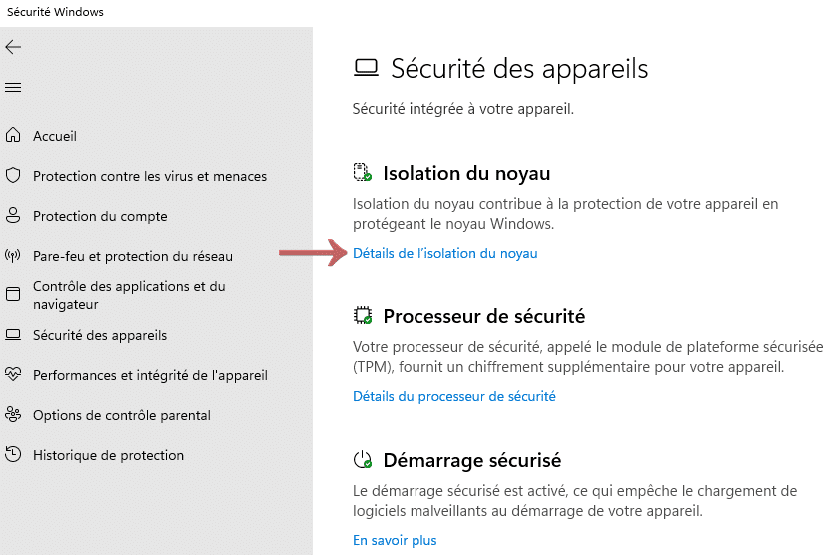Expand the hamburger navigation menu
Screen dimensions: 834x555
point(13,88)
